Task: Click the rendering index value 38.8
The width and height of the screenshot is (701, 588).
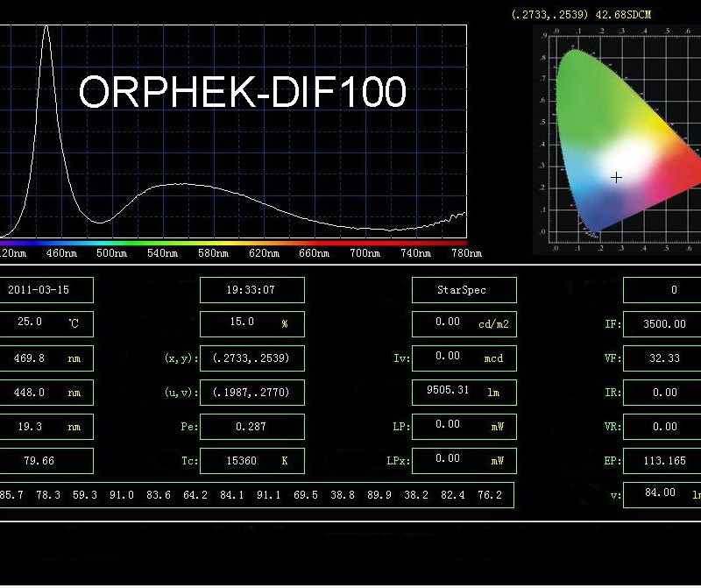Action: [343, 495]
